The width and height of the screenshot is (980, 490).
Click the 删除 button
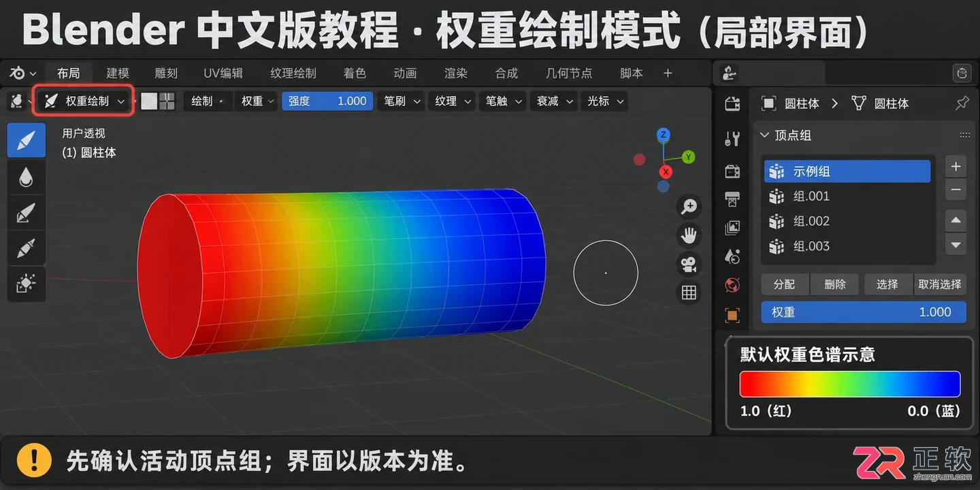[835, 284]
